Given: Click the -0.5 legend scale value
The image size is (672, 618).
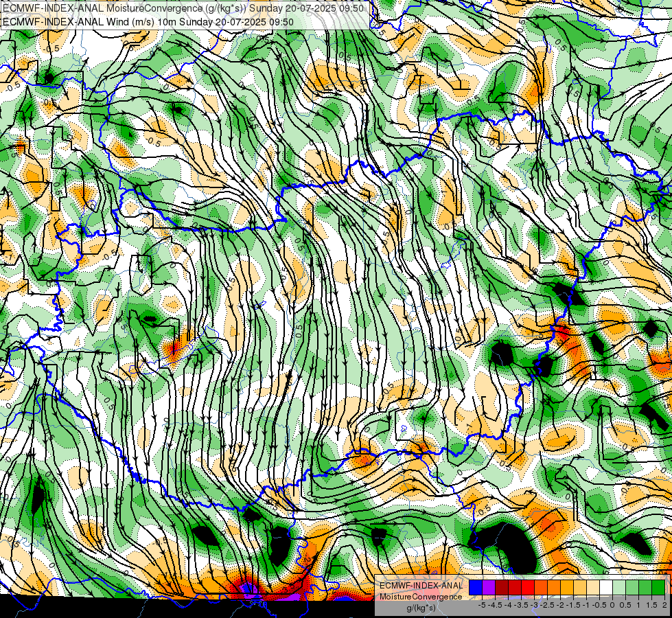Looking at the screenshot, I should pyautogui.click(x=599, y=605).
